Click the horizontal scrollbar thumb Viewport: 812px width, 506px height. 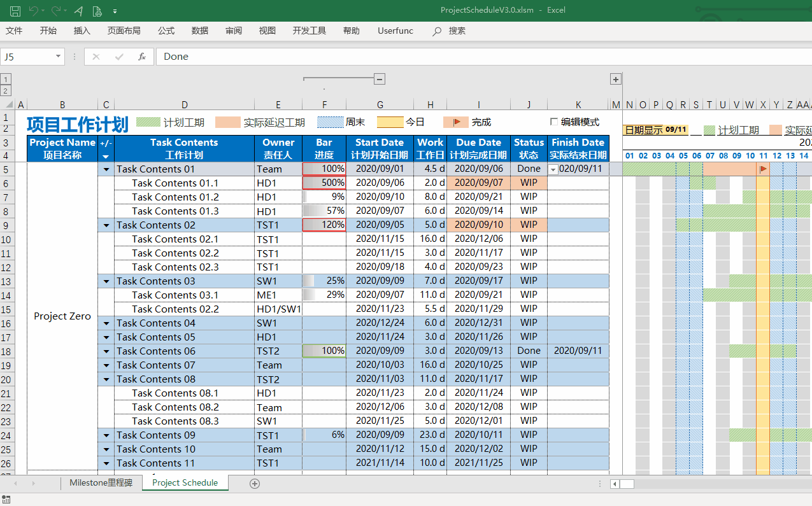pos(627,484)
